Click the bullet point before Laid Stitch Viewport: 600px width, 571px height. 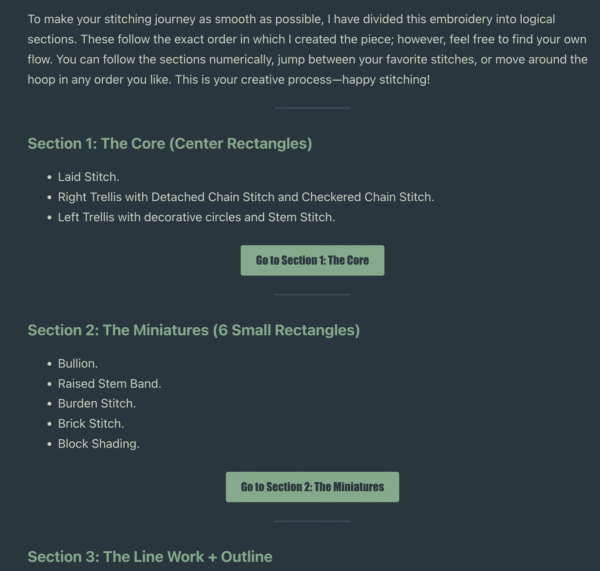49,177
